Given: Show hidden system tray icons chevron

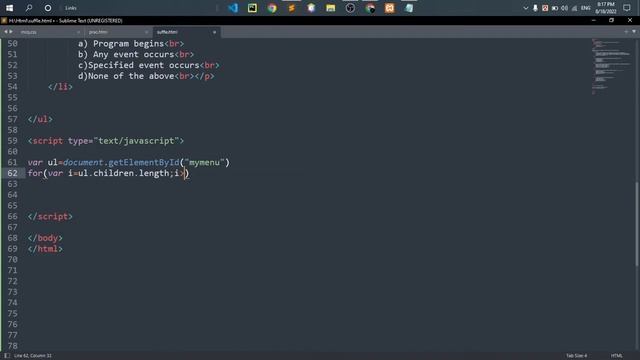Looking at the screenshot, I should click(x=526, y=8).
